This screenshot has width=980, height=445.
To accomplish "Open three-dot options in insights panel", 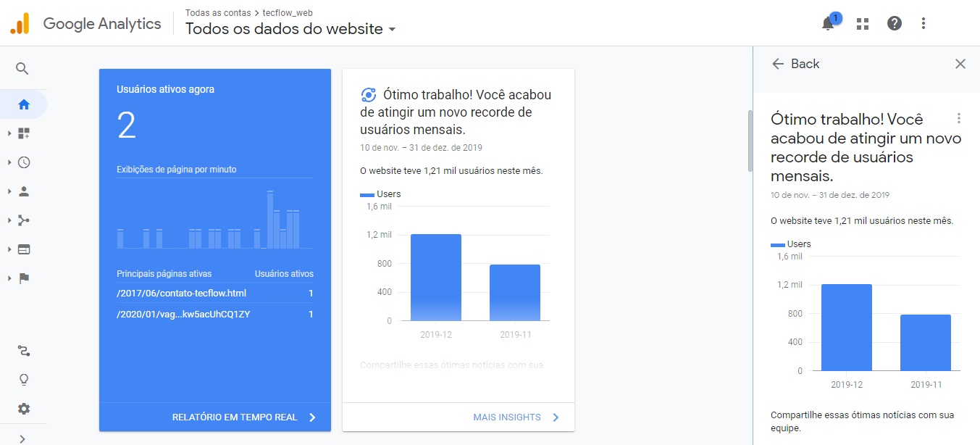I will (x=959, y=118).
